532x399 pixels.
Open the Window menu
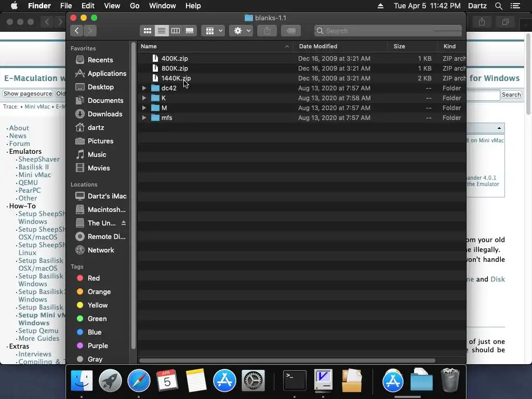pyautogui.click(x=163, y=6)
